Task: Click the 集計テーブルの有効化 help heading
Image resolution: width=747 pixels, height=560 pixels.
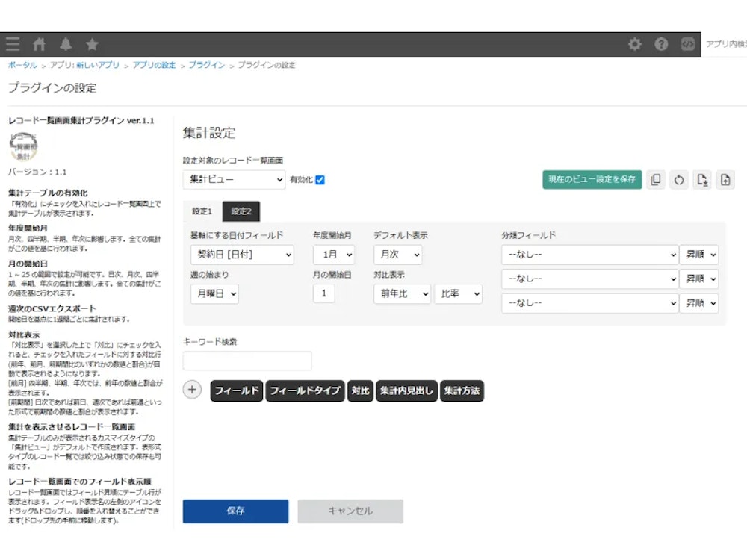Action: (x=48, y=193)
